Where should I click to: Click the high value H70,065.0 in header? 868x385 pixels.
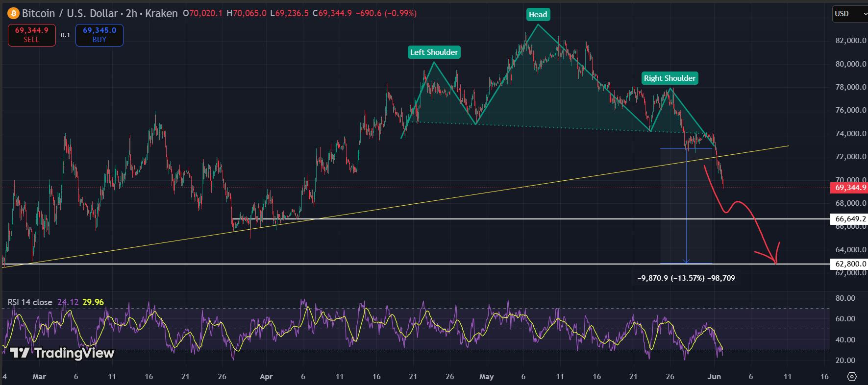pyautogui.click(x=247, y=13)
